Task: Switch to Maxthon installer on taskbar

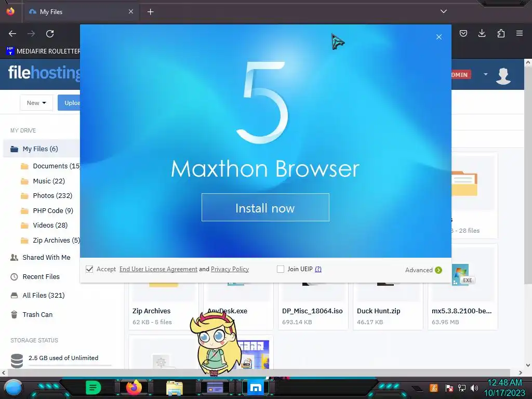Action: tap(256, 388)
